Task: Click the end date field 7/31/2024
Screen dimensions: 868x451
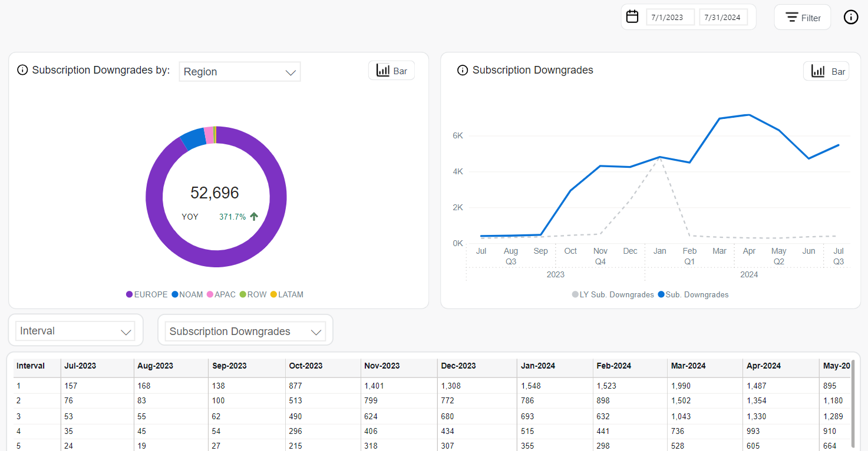Action: (724, 17)
